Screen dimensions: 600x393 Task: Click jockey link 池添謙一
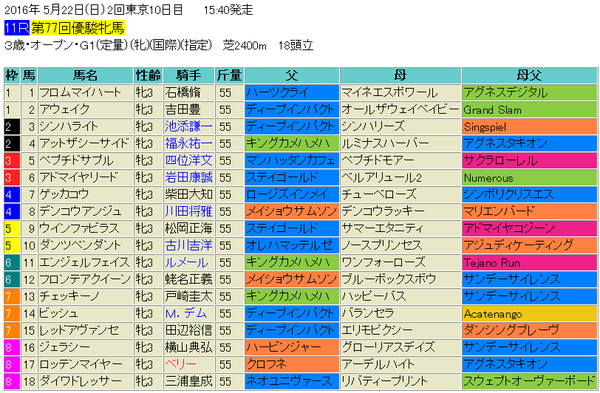188,126
